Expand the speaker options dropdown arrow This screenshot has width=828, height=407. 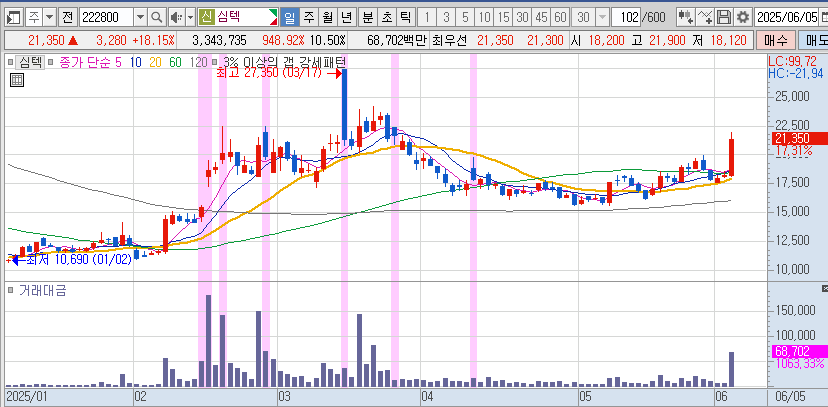(191, 18)
